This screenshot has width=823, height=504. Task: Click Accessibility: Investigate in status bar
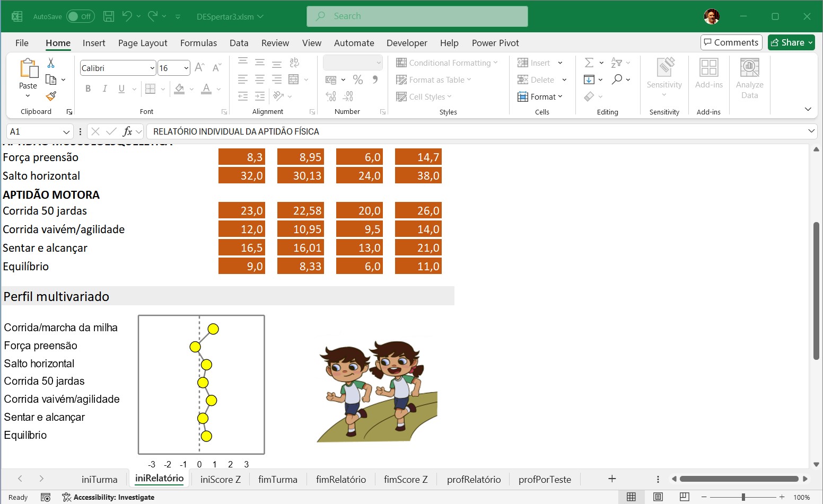(108, 497)
